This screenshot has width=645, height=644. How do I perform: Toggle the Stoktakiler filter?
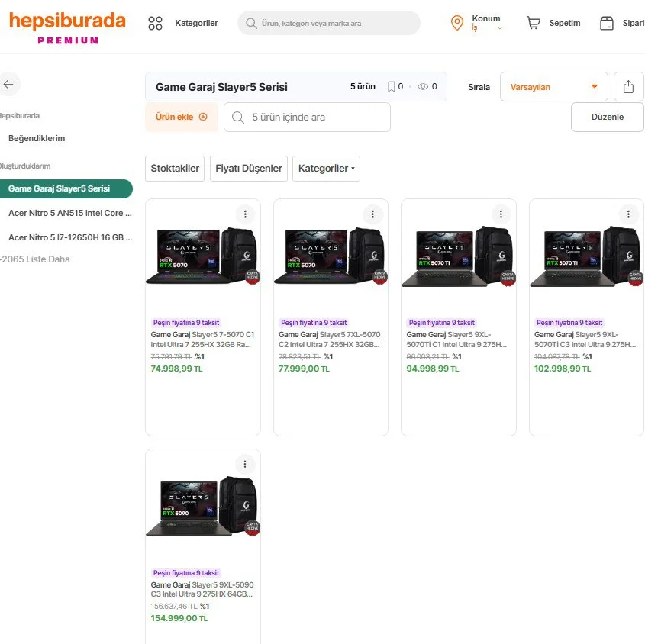[175, 169]
